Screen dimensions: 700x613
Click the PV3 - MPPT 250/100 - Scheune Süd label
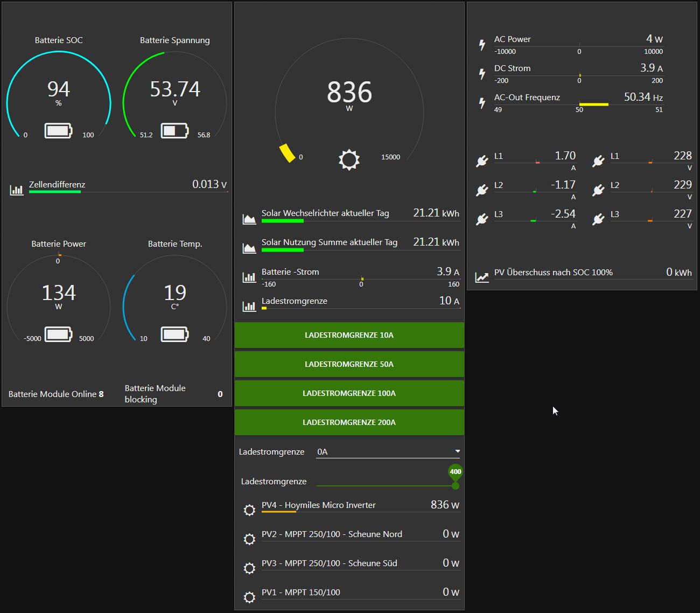tap(330, 563)
